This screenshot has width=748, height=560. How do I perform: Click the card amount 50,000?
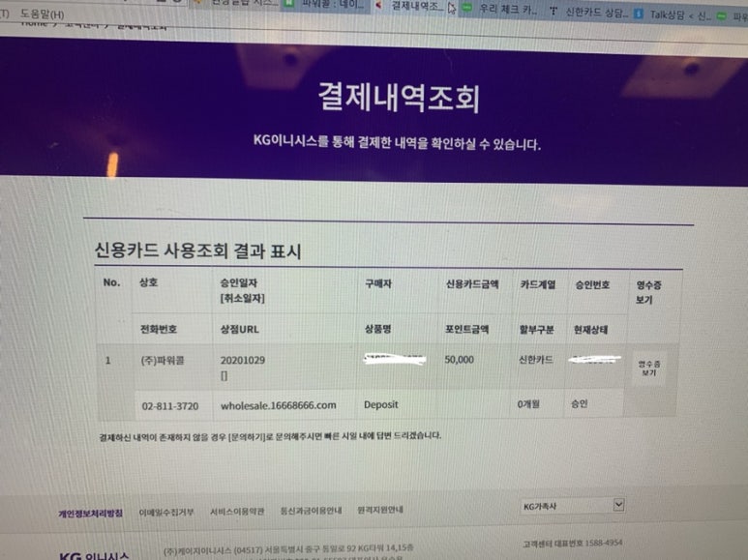tap(459, 360)
